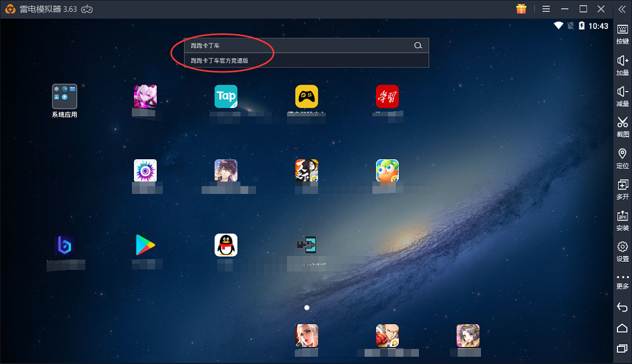Click 安装 to install an APK

[623, 221]
